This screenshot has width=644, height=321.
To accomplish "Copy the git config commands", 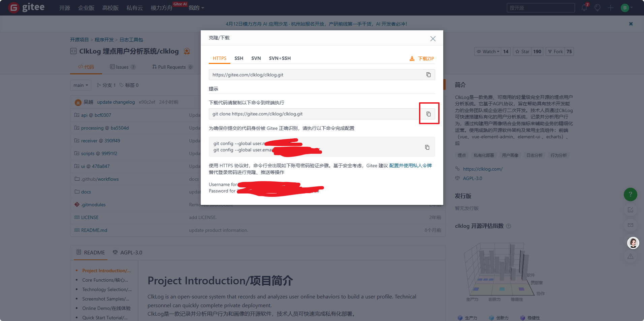I will (427, 147).
